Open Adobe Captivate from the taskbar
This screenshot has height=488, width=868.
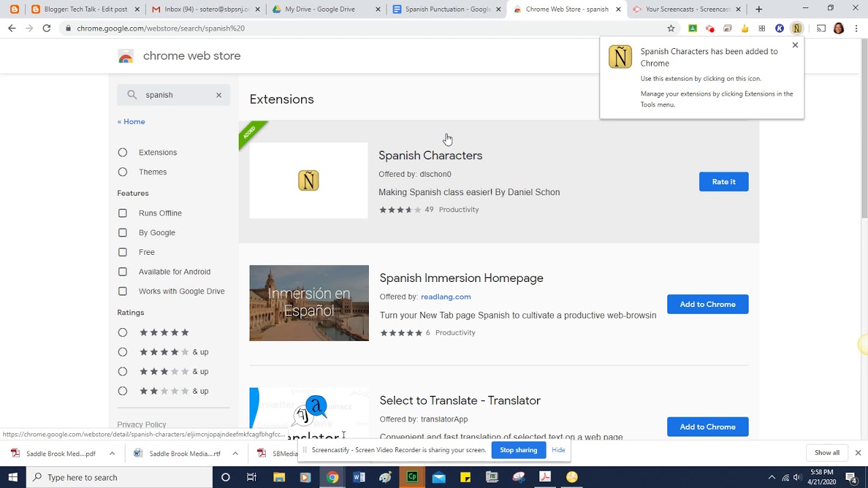tap(412, 477)
